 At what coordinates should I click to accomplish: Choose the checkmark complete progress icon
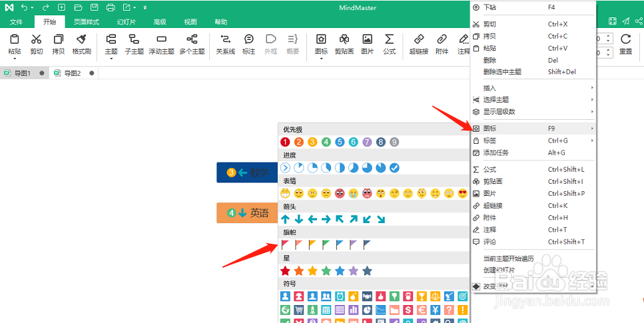point(394,168)
